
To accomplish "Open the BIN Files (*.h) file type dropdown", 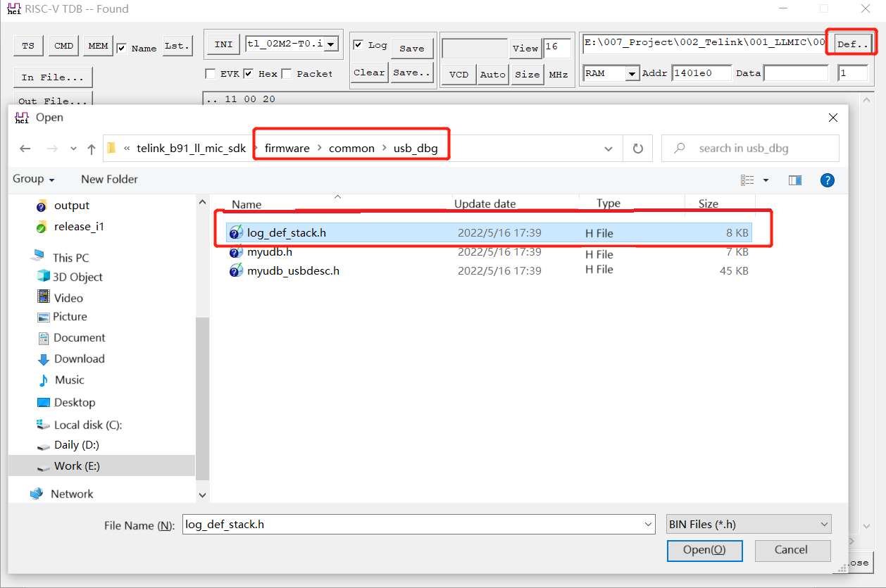I will click(x=748, y=524).
